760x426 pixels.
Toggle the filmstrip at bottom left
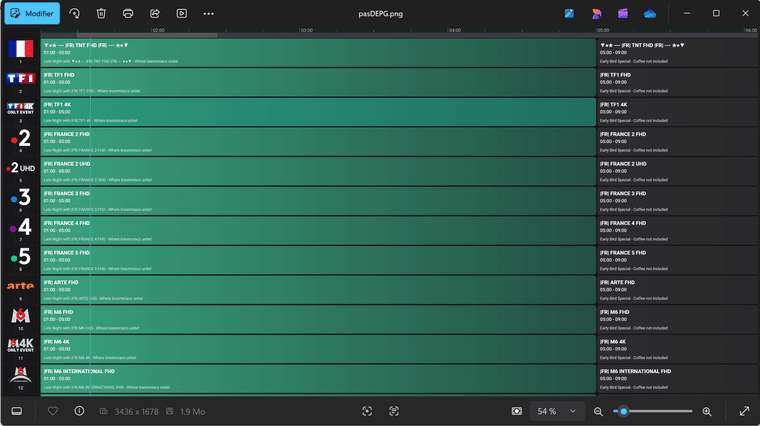(17, 411)
